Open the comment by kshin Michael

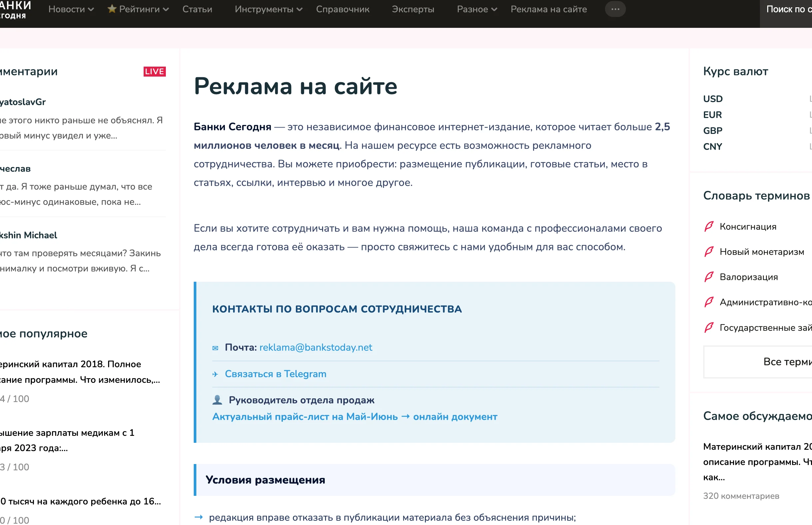tap(80, 261)
